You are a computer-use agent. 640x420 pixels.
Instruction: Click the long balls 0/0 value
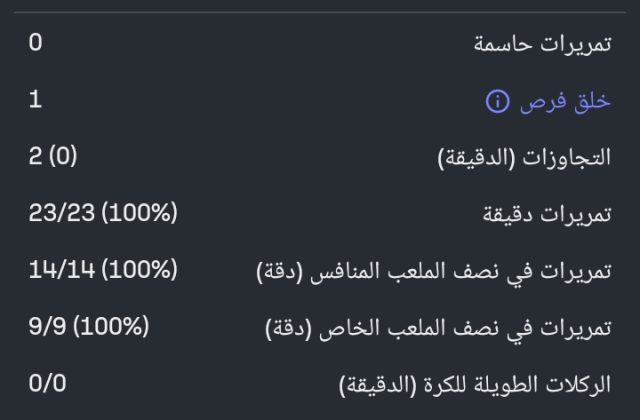[47, 382]
